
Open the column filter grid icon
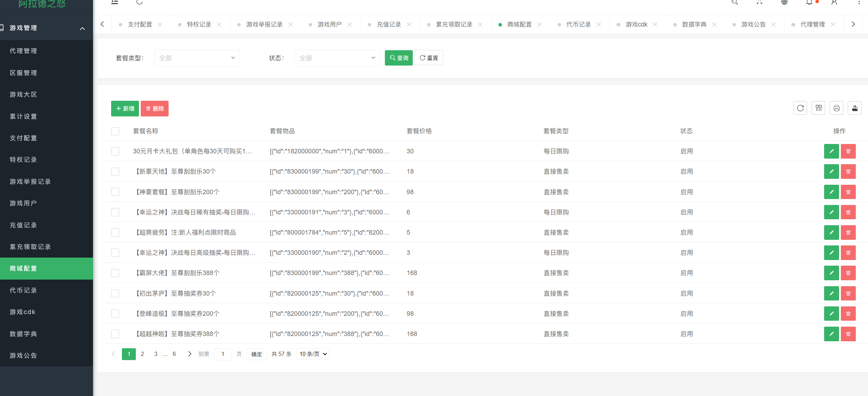coord(818,108)
